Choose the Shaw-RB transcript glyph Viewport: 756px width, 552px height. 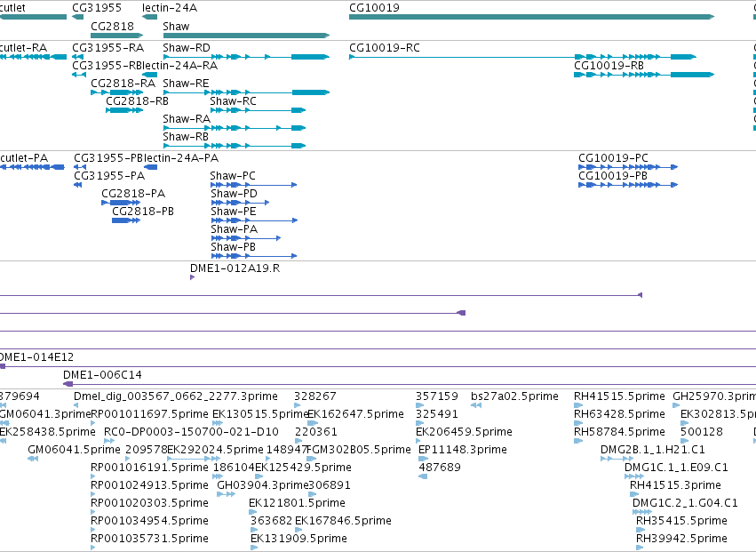point(235,146)
